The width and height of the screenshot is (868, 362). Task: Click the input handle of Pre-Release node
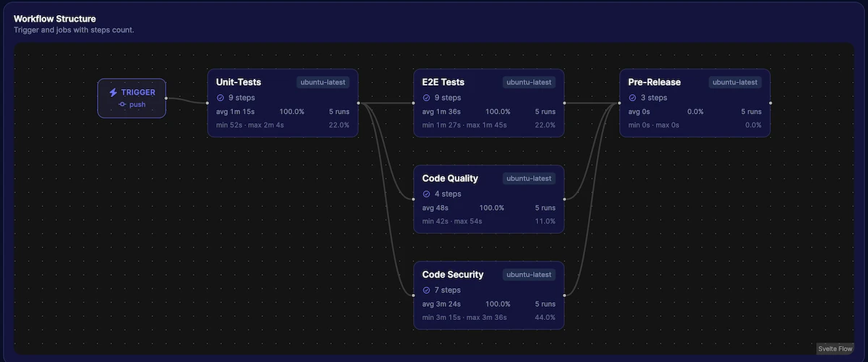pyautogui.click(x=620, y=103)
